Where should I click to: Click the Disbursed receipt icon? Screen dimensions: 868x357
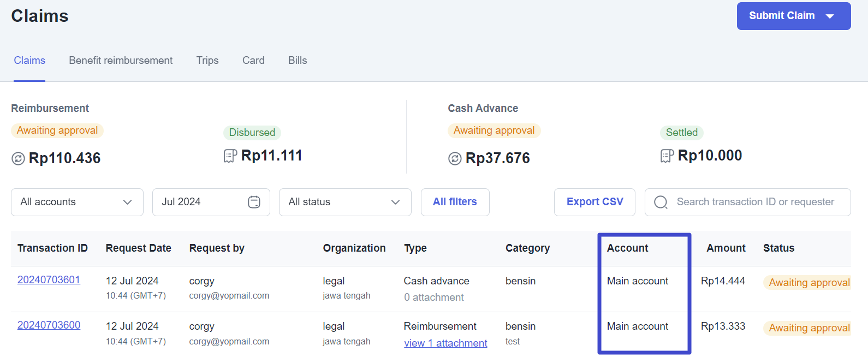point(230,156)
